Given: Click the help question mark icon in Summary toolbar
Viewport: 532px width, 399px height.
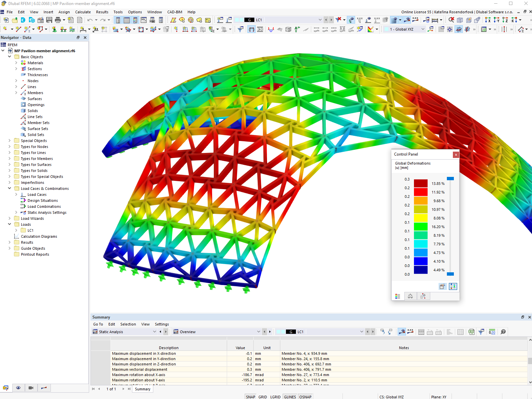Looking at the screenshot, I should 503,332.
